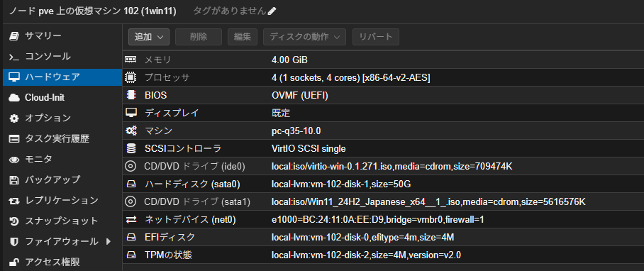This screenshot has width=644, height=271.
Task: Click the display monitor icon in hardware list
Action: coord(131,113)
